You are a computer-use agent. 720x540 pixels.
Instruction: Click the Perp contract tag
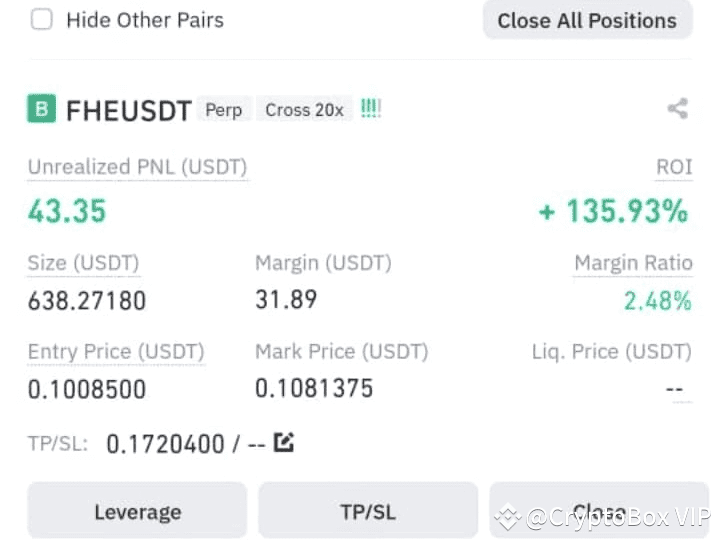pos(224,110)
